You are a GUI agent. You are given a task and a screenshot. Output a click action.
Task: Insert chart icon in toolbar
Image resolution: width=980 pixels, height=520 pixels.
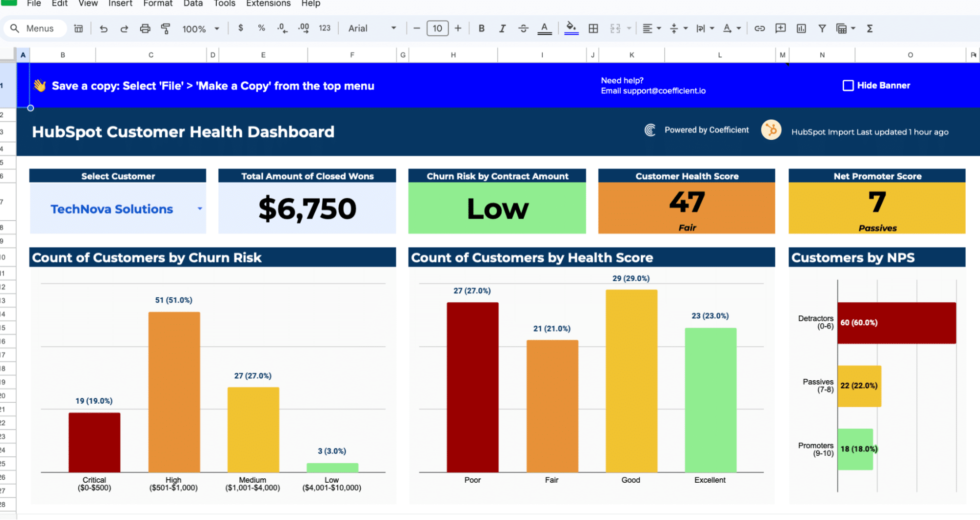pos(801,28)
